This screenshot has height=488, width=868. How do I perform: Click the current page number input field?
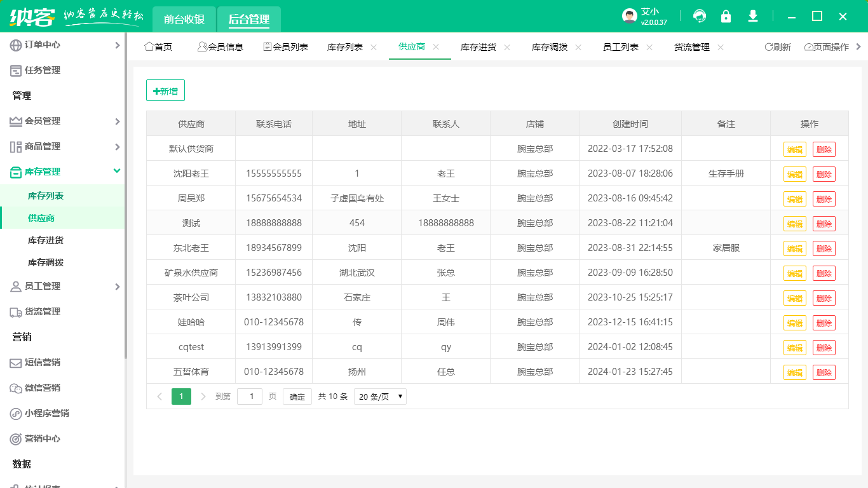[x=250, y=396]
